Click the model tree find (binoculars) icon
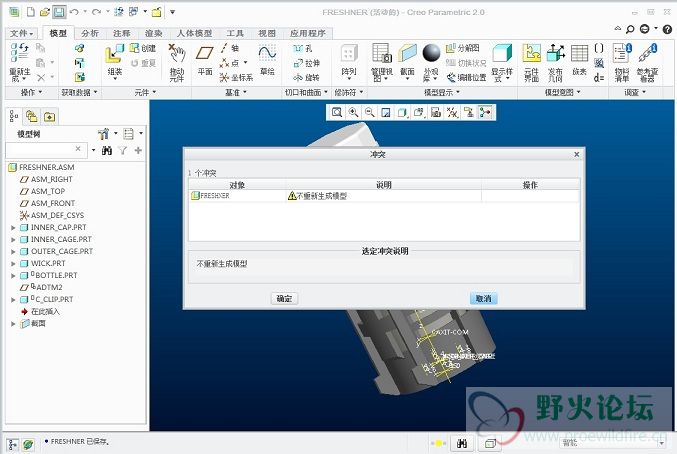677x454 pixels. click(107, 150)
